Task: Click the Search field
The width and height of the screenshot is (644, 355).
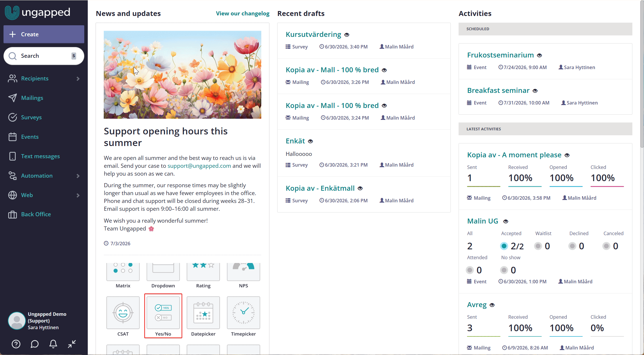Action: [44, 56]
